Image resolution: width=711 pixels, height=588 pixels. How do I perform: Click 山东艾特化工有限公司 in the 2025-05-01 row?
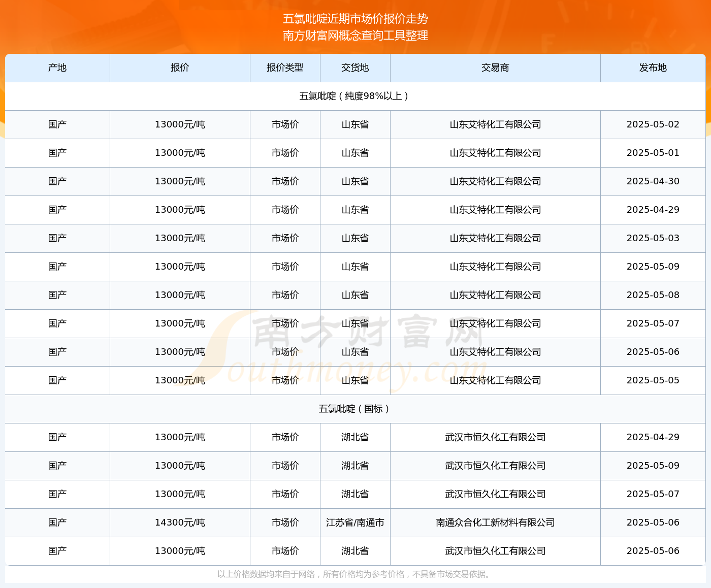495,153
